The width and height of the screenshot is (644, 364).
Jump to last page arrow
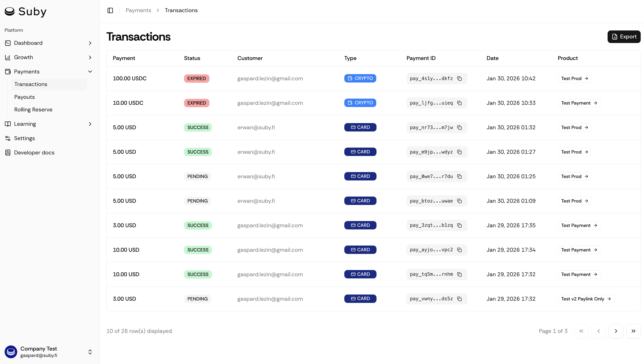tap(633, 331)
